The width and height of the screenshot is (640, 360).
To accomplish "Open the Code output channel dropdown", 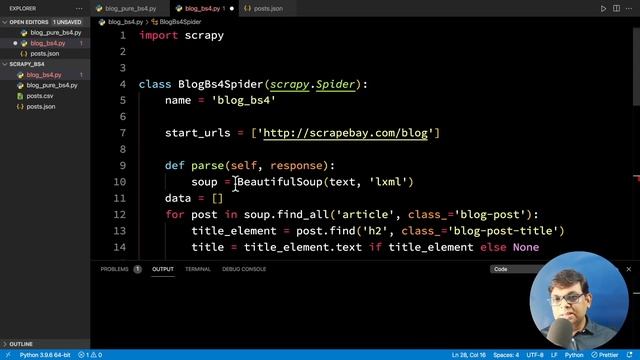I will click(x=515, y=269).
